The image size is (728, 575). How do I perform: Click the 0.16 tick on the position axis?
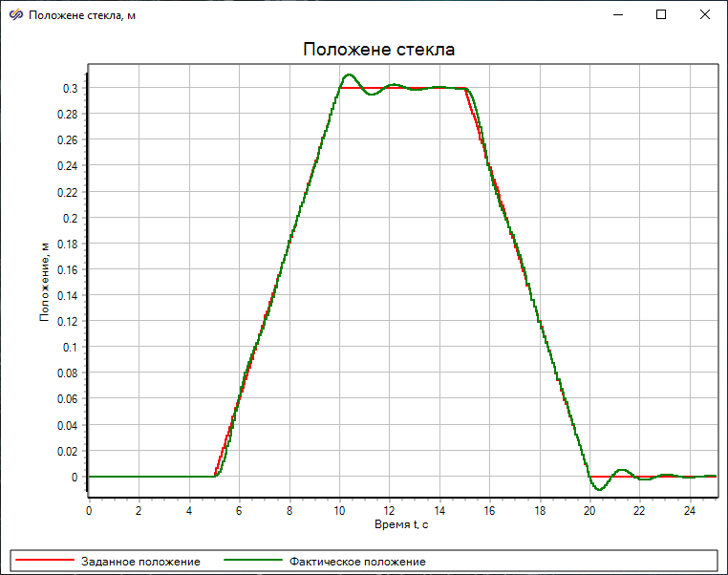click(x=69, y=270)
